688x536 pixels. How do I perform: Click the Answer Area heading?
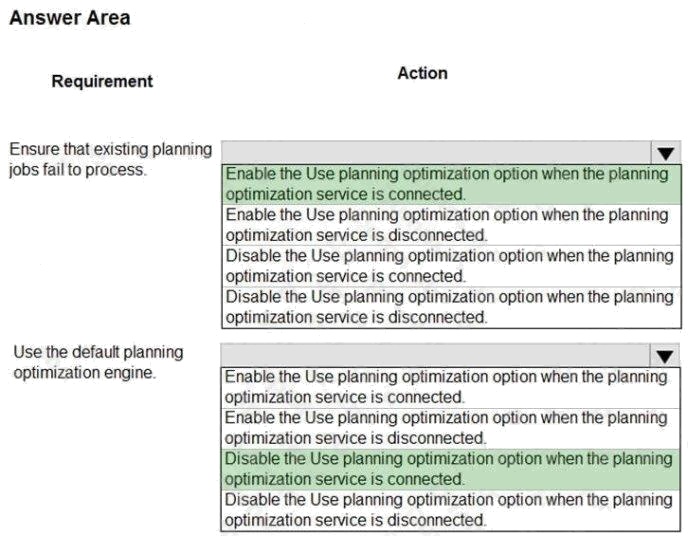[x=69, y=18]
